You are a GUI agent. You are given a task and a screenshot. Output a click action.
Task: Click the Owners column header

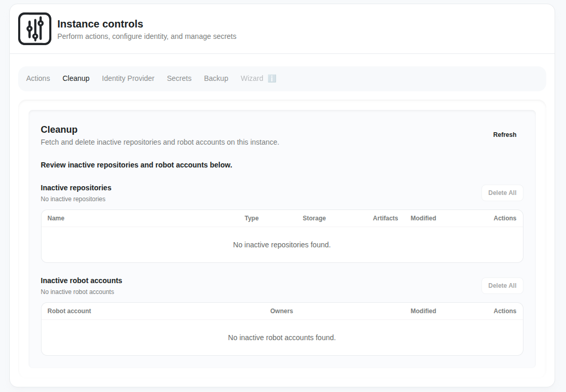[x=282, y=311]
